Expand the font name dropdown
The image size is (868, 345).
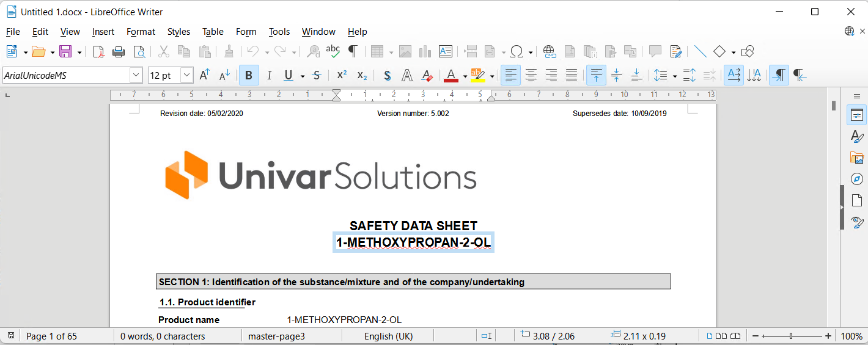coord(136,75)
